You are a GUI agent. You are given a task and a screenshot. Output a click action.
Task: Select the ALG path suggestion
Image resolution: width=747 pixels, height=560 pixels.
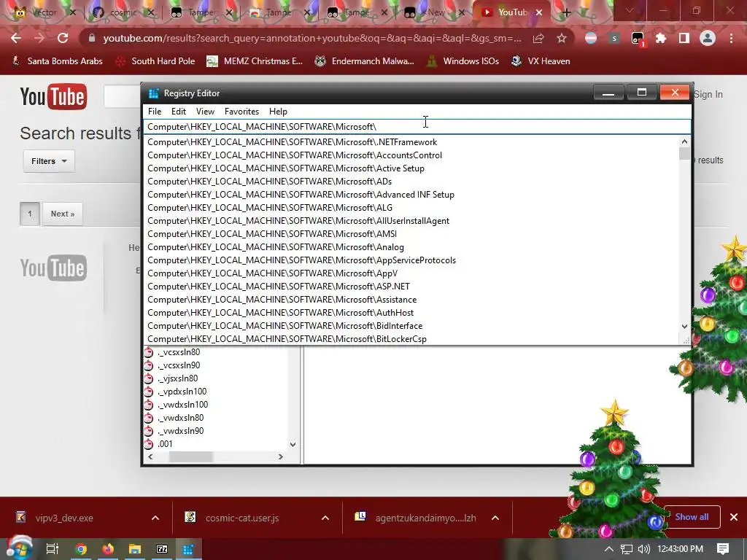pos(411,208)
